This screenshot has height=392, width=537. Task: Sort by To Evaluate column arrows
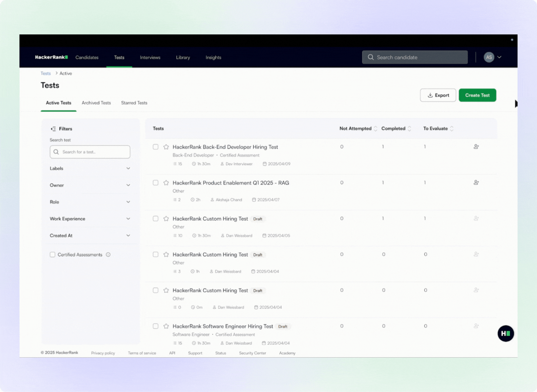coord(452,129)
